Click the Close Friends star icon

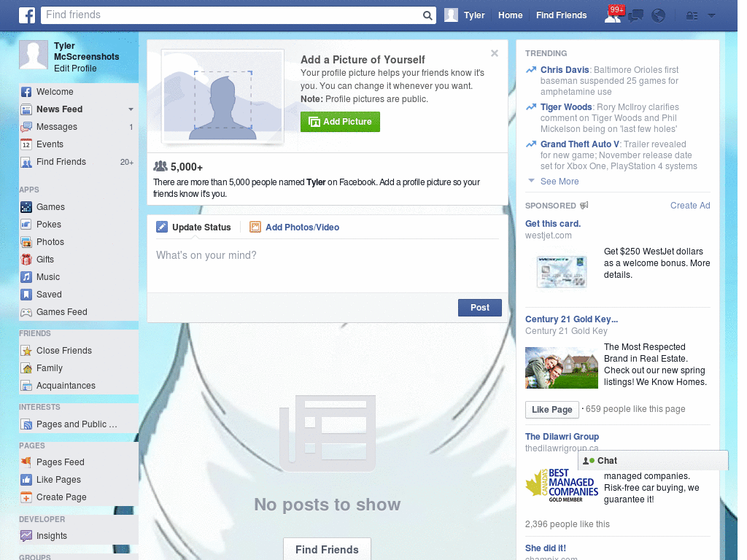[26, 351]
